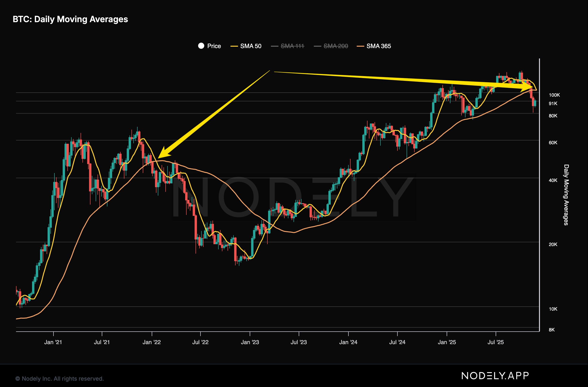Click the grey SMA 200 line marker
The image size is (588, 387).
coord(318,46)
